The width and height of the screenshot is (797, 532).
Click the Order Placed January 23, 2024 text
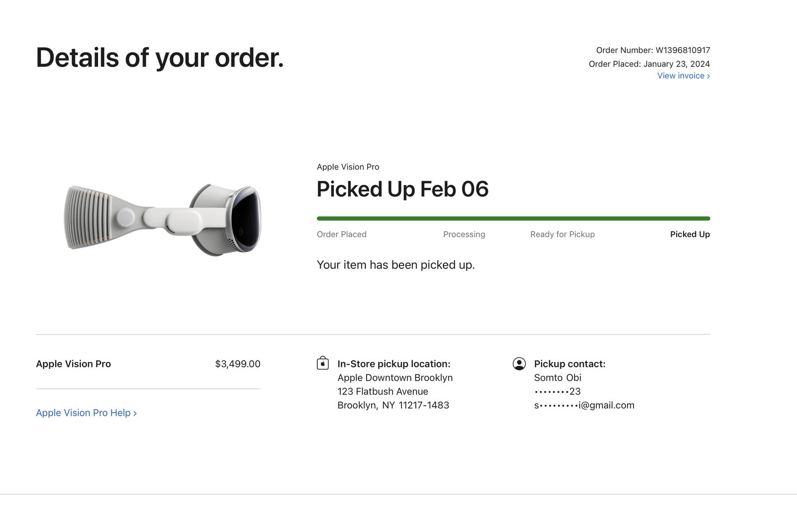point(649,64)
